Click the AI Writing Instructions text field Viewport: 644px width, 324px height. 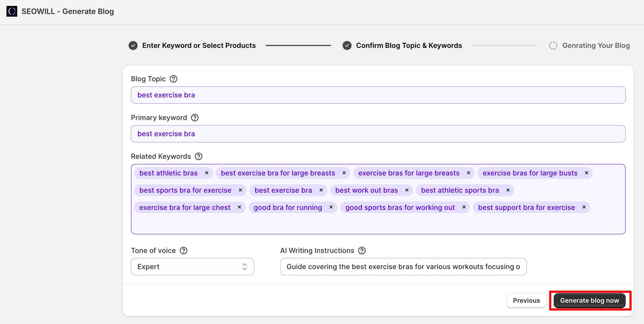tap(403, 266)
